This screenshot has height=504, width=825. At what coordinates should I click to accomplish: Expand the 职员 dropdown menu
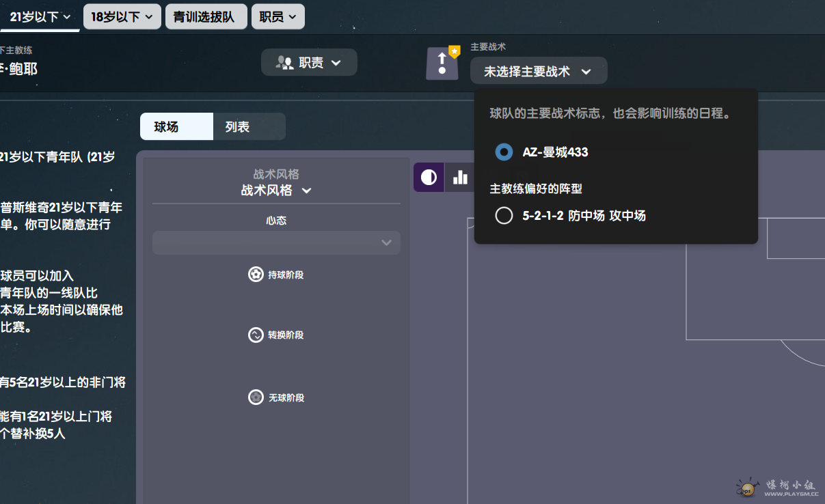pos(278,16)
